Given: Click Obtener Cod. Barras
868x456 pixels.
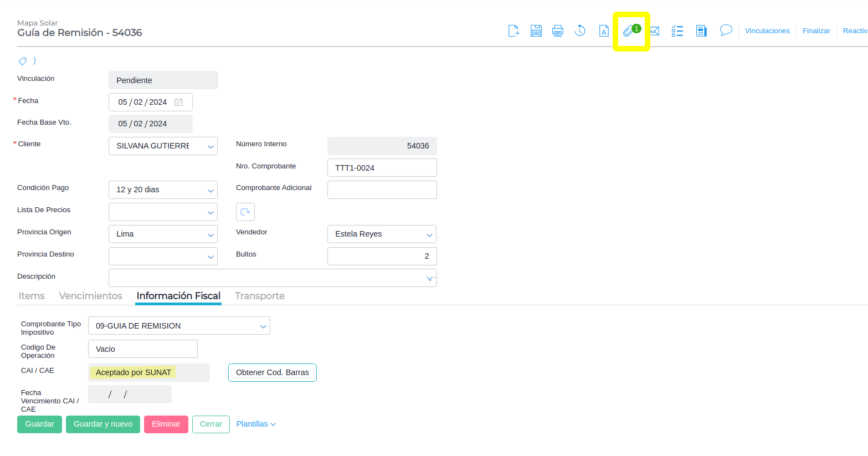Looking at the screenshot, I should (273, 372).
